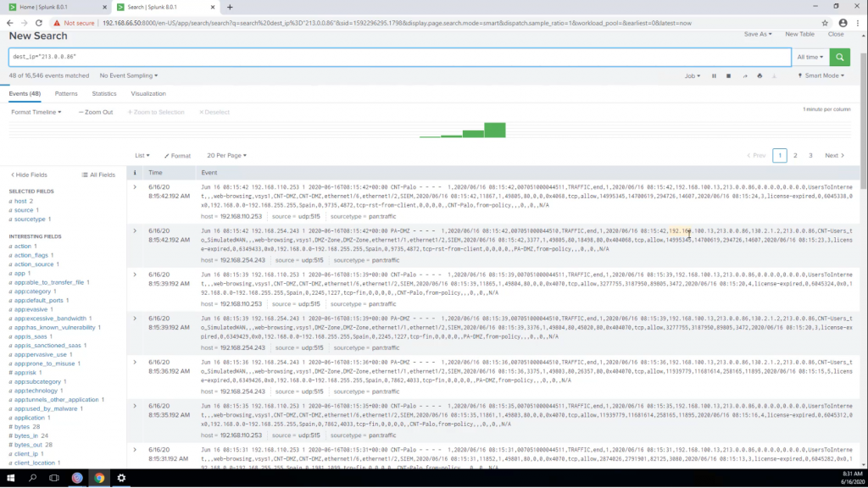The image size is (868, 488).
Task: Click the search query input field
Action: point(400,57)
